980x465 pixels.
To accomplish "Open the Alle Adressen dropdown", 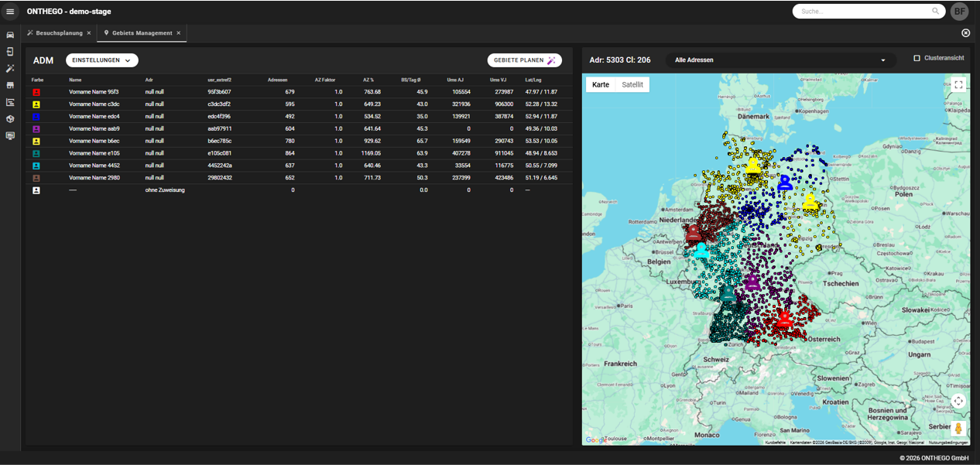I will [780, 60].
